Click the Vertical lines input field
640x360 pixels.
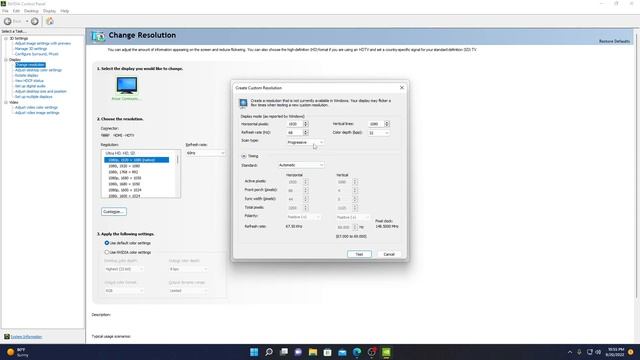point(376,124)
